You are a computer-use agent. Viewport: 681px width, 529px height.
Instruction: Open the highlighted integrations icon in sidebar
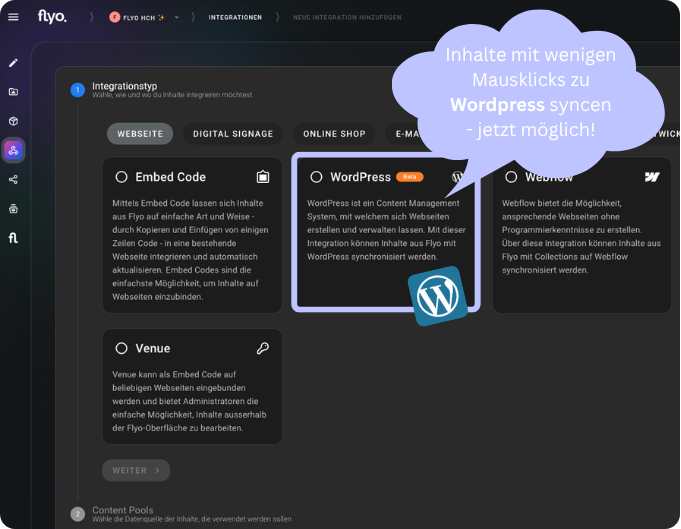click(x=13, y=150)
